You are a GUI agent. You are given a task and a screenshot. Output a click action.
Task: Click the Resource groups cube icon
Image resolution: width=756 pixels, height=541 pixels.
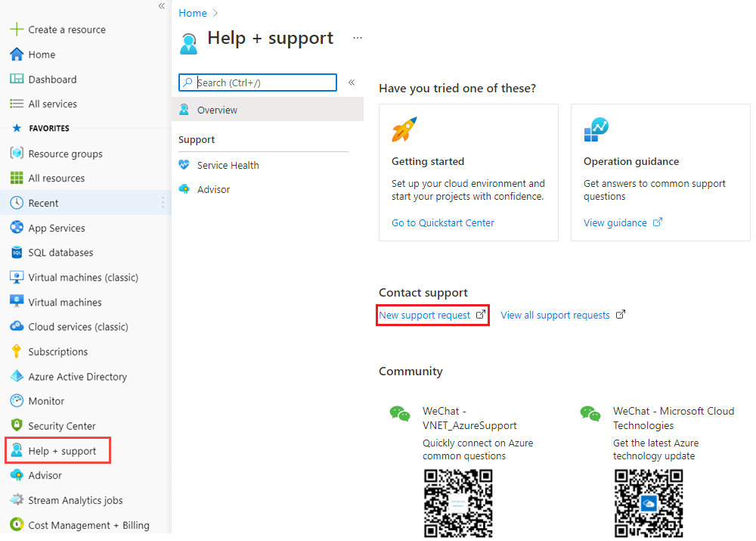[x=17, y=153]
